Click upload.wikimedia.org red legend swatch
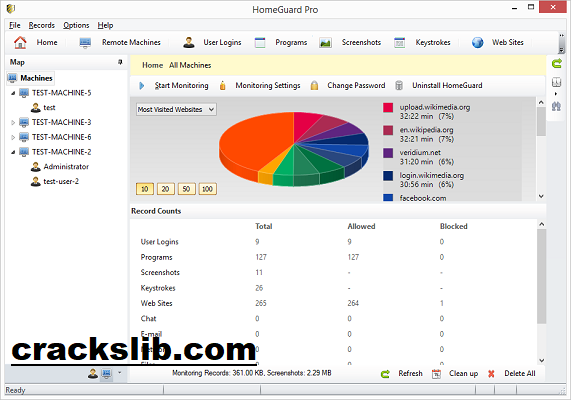Viewport: 571px width, 400px height. tap(388, 108)
